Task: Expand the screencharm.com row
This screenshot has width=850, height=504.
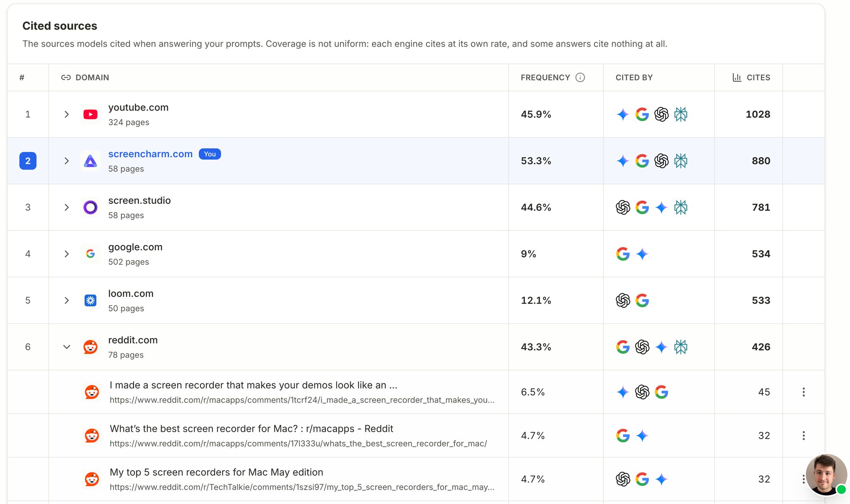Action: click(66, 161)
